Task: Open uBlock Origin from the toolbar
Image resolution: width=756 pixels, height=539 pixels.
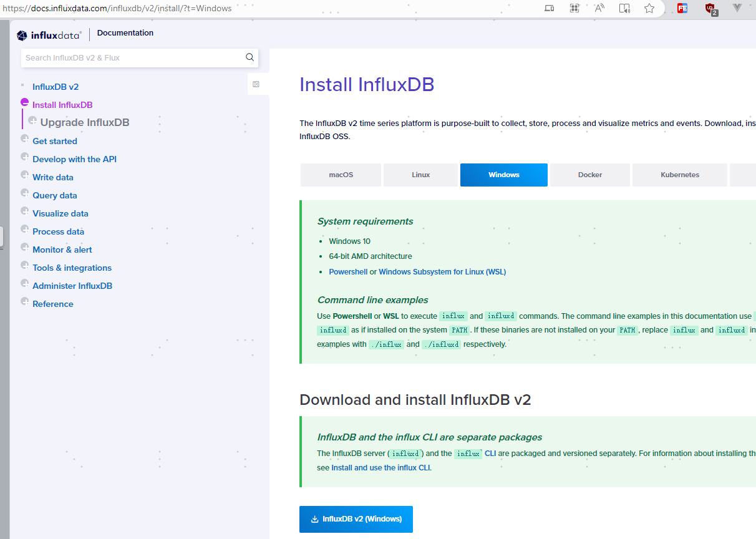Action: coord(711,8)
